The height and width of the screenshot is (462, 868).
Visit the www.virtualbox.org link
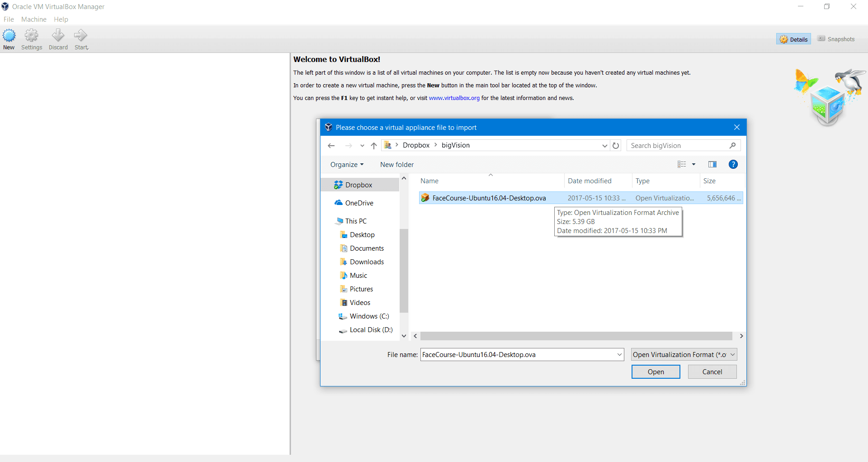coord(454,98)
